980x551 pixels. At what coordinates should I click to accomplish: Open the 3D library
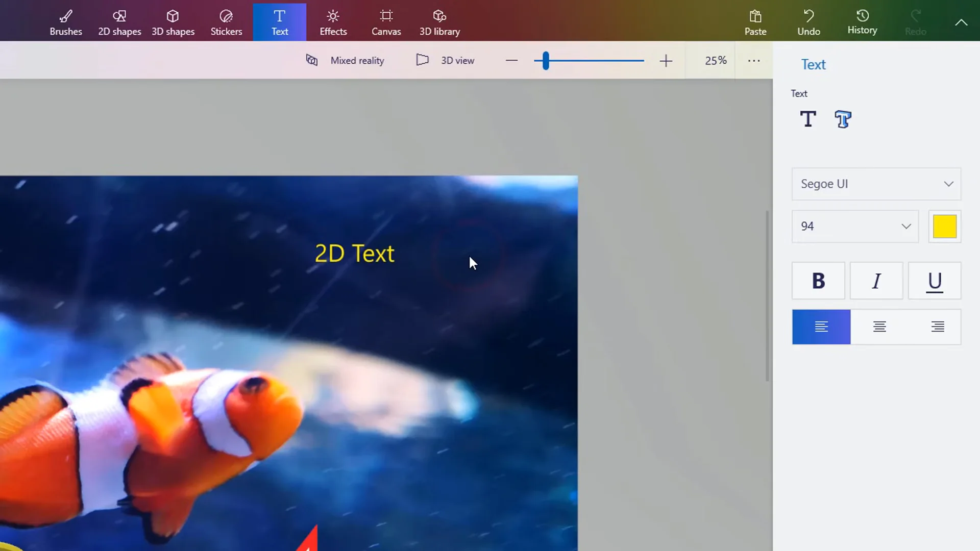tap(440, 22)
